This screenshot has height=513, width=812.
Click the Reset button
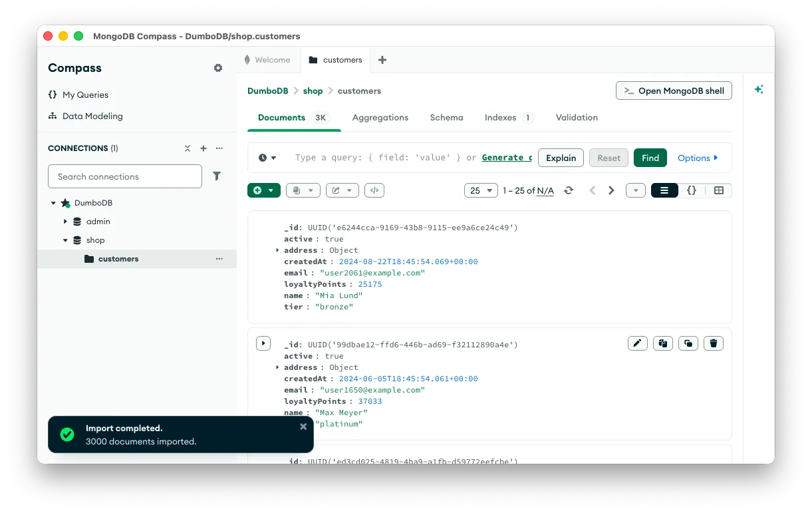click(609, 158)
